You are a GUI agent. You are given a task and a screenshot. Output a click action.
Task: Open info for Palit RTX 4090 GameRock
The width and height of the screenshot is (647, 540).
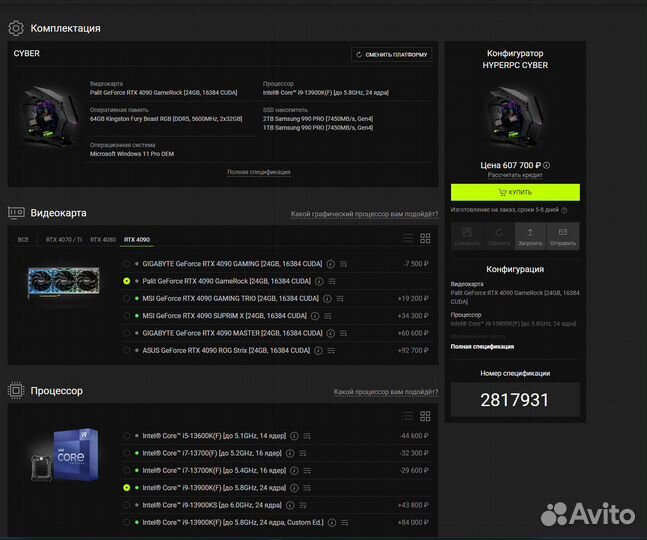(319, 281)
